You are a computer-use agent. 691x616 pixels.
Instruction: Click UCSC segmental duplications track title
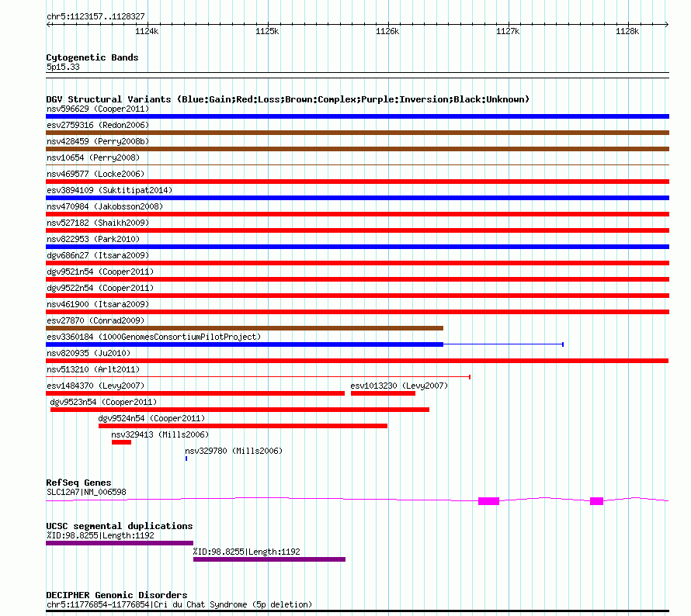pyautogui.click(x=120, y=526)
